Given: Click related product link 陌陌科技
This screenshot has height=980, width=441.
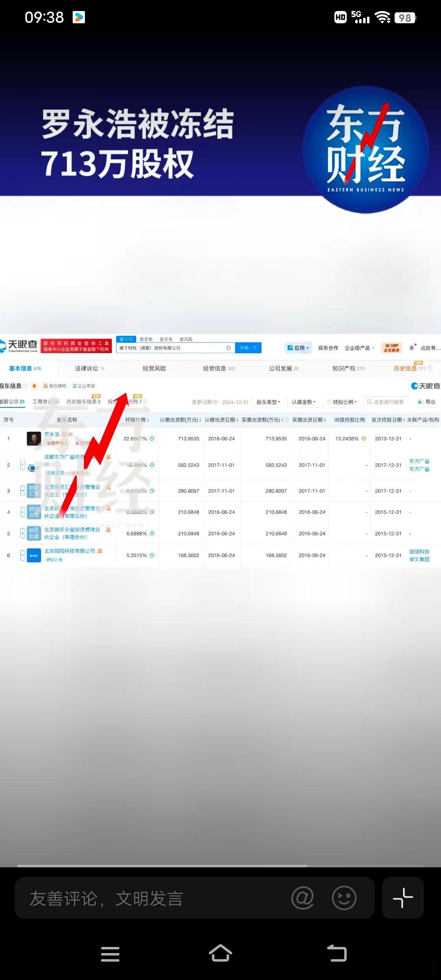Looking at the screenshot, I should (419, 552).
